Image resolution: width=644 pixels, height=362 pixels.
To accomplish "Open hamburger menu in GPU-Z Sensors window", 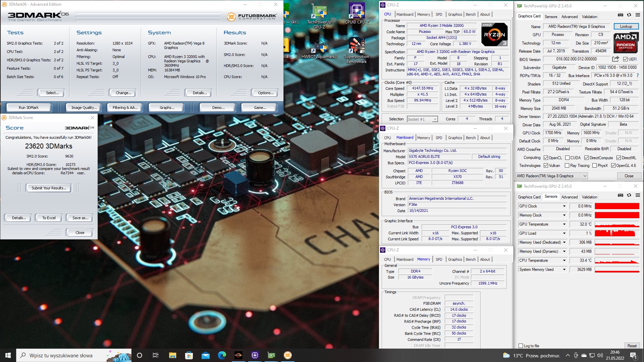I will point(638,195).
